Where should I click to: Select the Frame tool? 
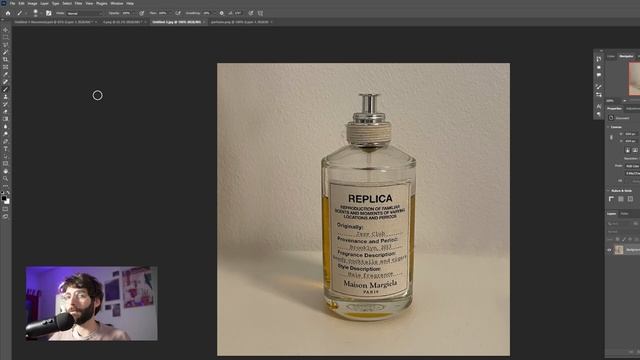(5, 67)
